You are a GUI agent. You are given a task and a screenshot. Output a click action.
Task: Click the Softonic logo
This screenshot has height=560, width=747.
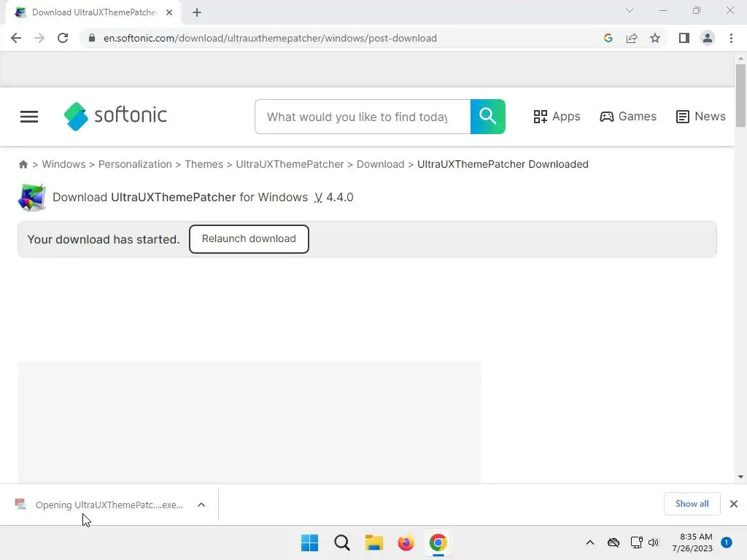click(x=115, y=116)
